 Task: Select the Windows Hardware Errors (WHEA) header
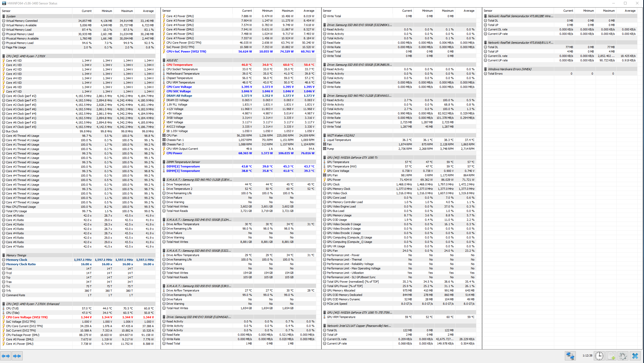509,69
